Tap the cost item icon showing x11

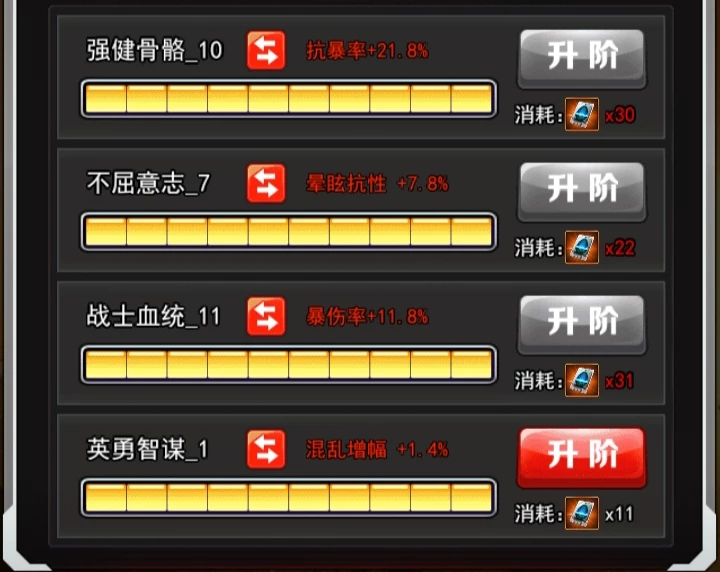pos(582,513)
